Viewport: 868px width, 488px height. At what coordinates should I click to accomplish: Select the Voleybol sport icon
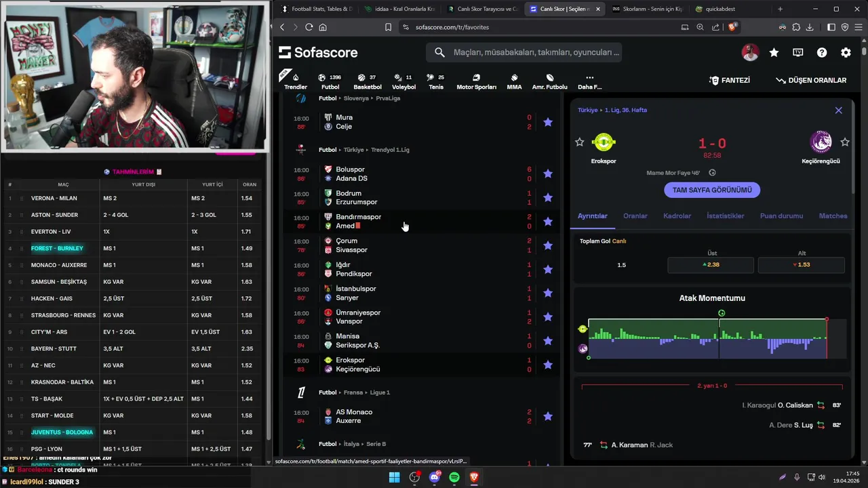pyautogui.click(x=403, y=81)
